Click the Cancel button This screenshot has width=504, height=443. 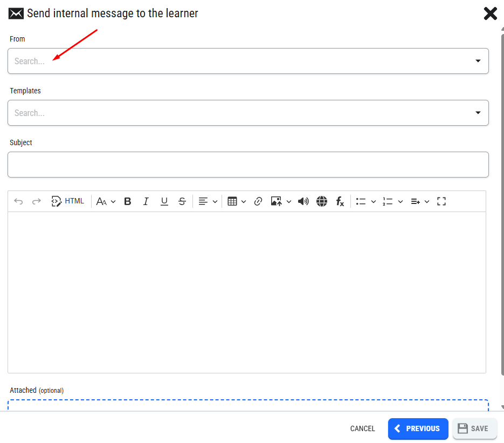click(x=363, y=428)
